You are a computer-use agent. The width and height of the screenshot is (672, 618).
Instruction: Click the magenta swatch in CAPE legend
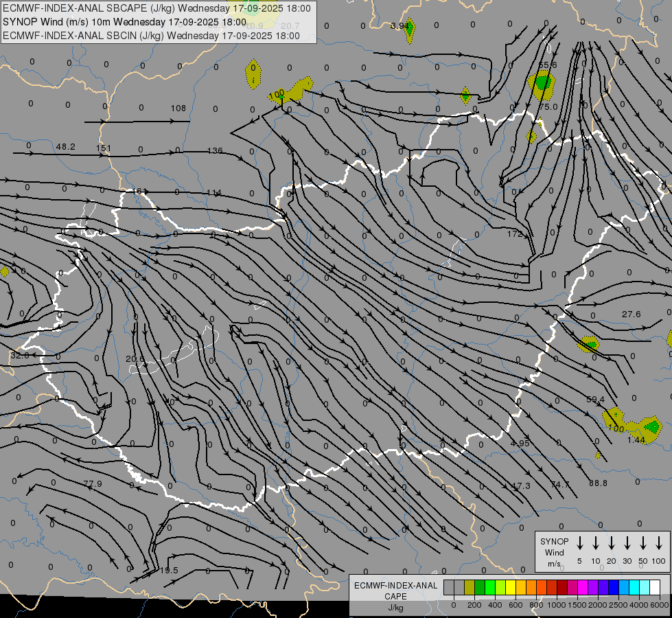[x=583, y=588]
